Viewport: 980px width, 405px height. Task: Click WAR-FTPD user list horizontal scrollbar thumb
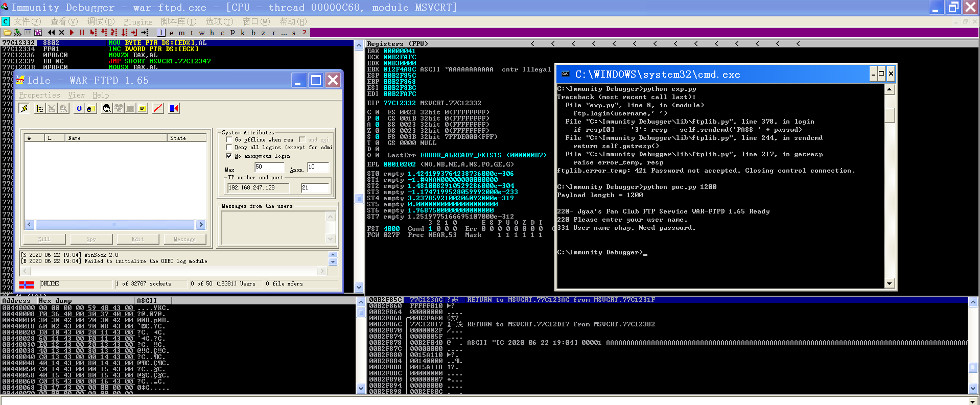point(115,225)
